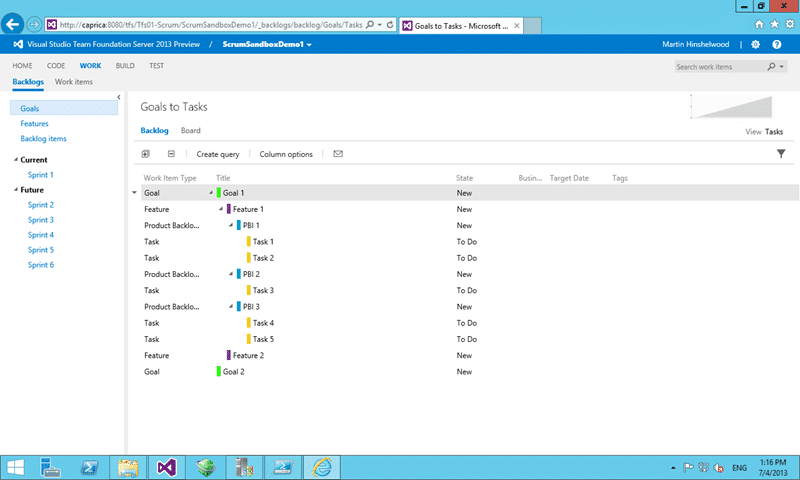The height and width of the screenshot is (480, 800).
Task: Click the yellow Task 3 color bar
Action: click(248, 290)
